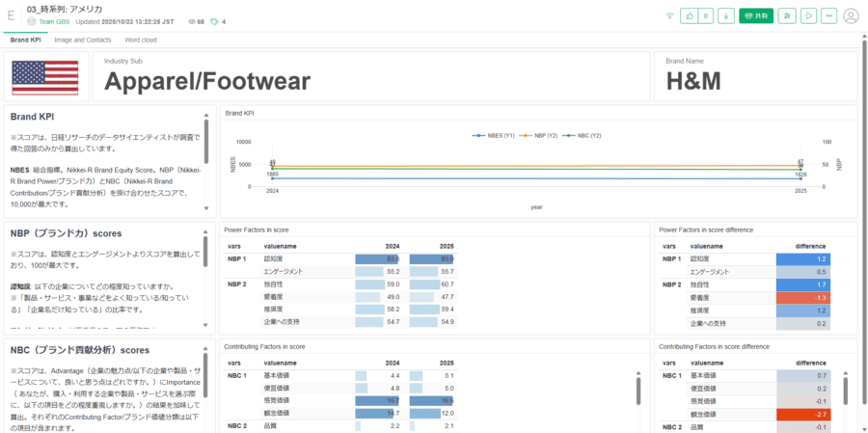Click the valuename header in Contributing Factors score

coord(280,364)
